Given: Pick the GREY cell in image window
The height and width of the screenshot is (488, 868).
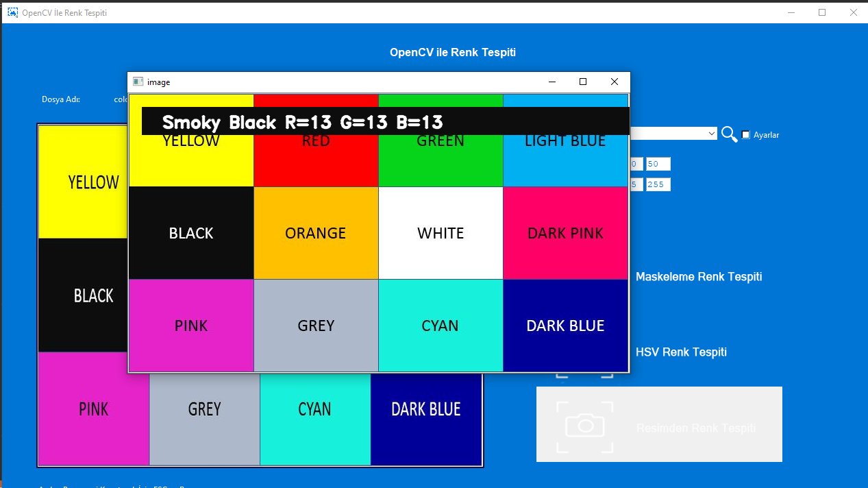Looking at the screenshot, I should (x=316, y=326).
